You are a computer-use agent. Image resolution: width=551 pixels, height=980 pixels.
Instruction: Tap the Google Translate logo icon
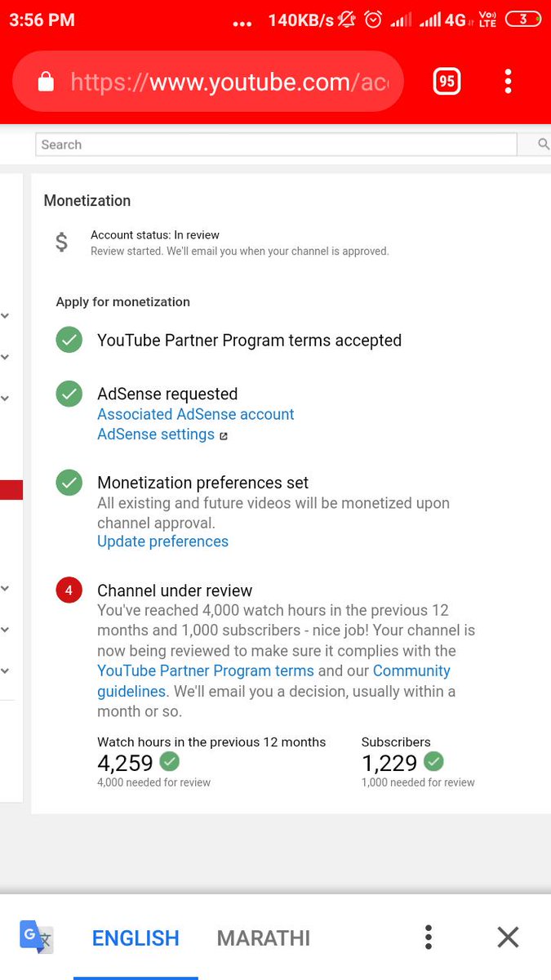36,937
